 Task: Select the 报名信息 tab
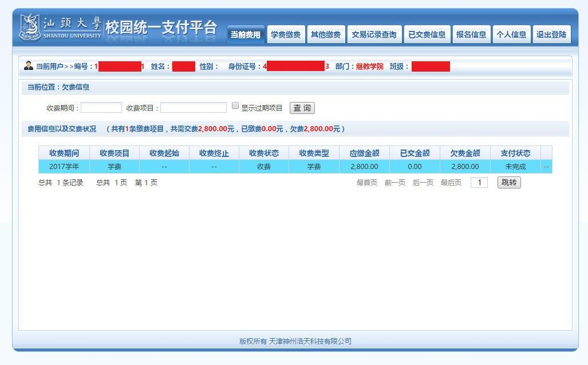pos(471,35)
